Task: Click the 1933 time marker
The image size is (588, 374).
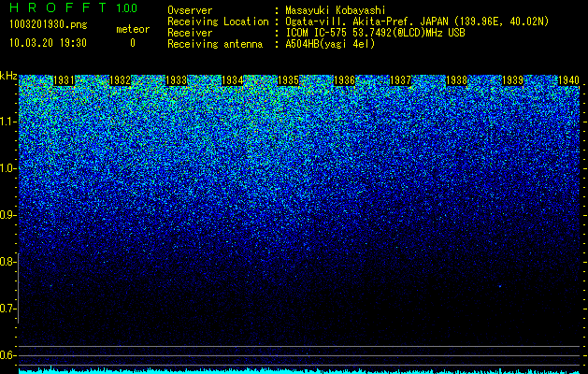Action: [x=176, y=80]
